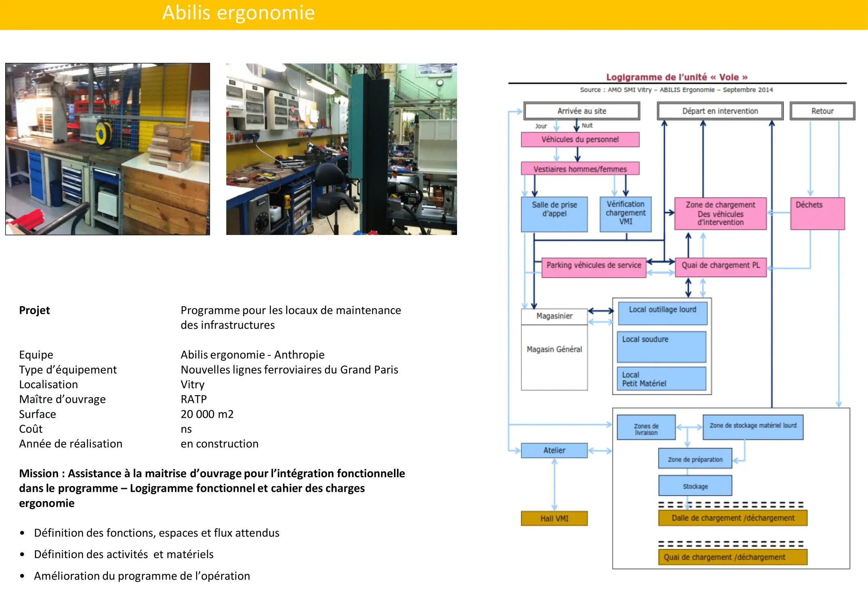
Task: Click the 'Projet' bold heading
Action: pyautogui.click(x=34, y=310)
